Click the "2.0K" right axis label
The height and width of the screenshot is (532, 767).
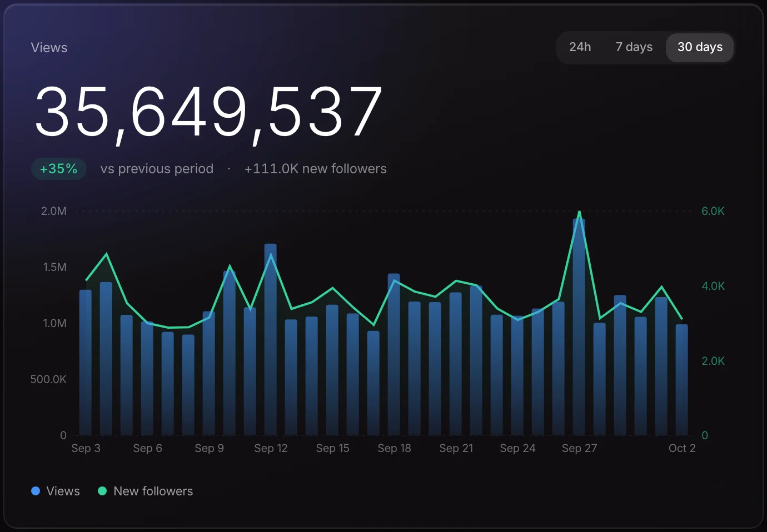(713, 361)
